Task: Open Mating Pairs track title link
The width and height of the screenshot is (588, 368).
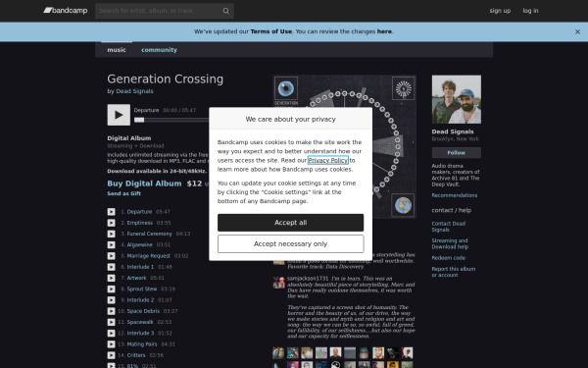Action: coord(142,344)
